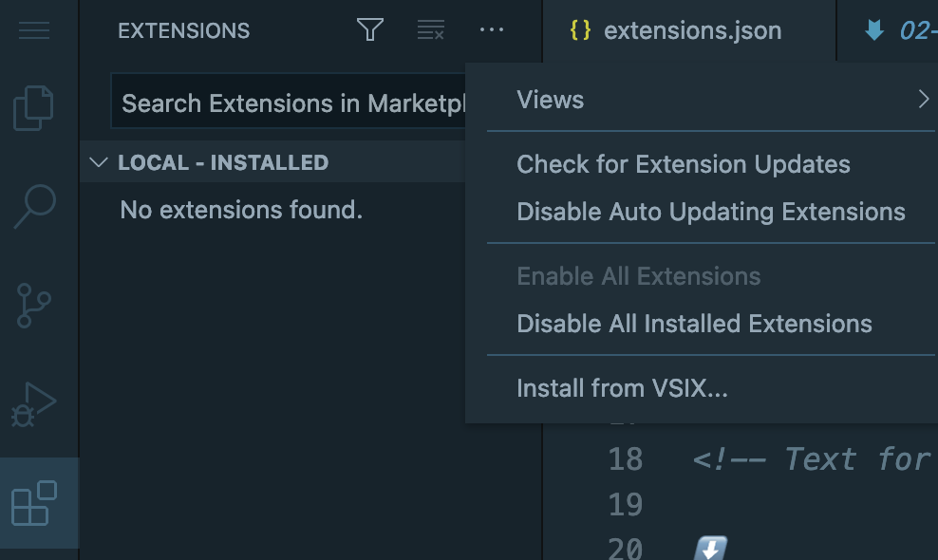938x560 pixels.
Task: Disable All Installed Extensions
Action: tap(694, 323)
